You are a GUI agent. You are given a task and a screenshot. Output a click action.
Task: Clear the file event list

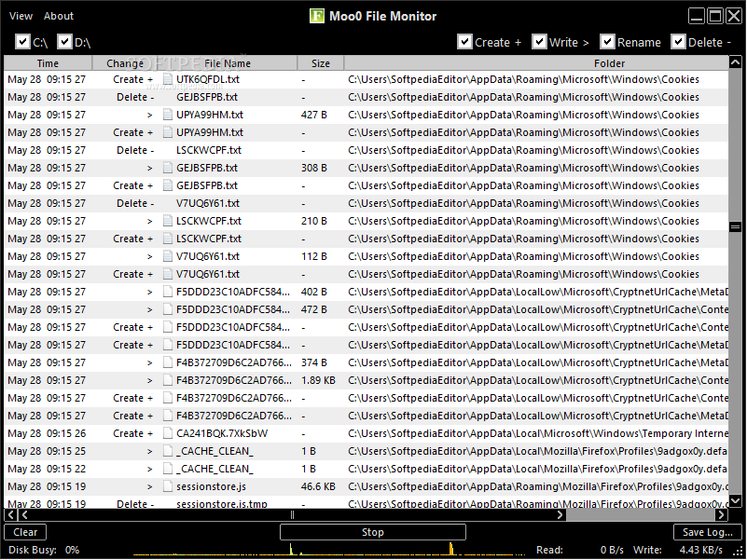pos(25,532)
